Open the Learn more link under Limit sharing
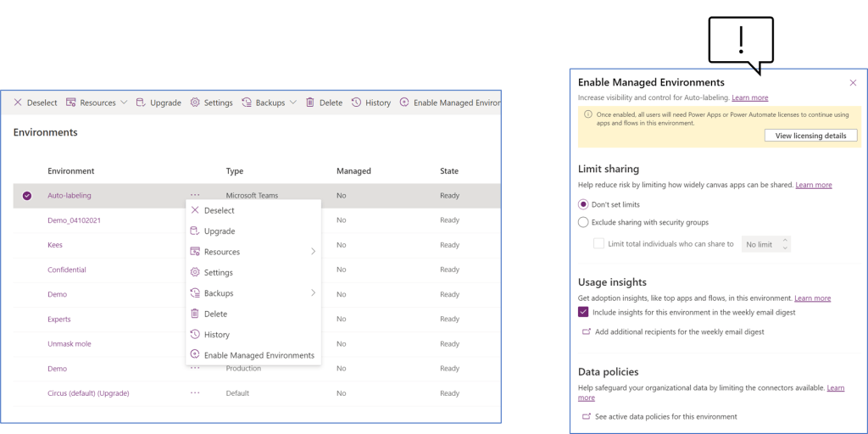Viewport: 868px width, 434px height. (813, 185)
